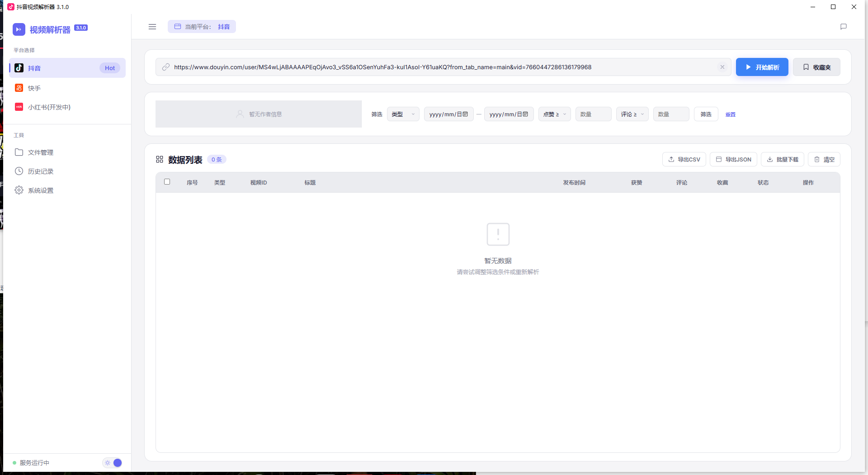Select 小红书(开发中) in sidebar
This screenshot has width=868, height=475.
67,107
